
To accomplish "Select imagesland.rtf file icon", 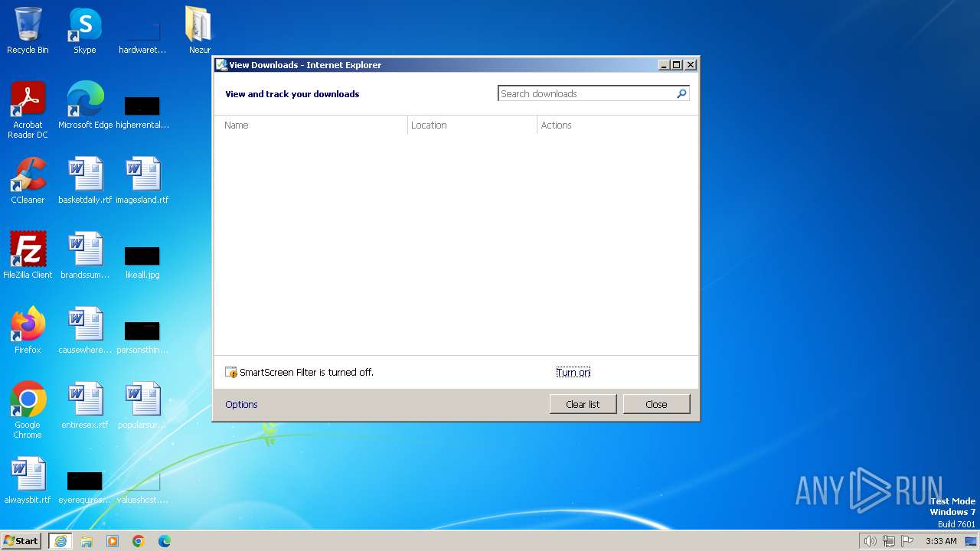I will 142,181.
